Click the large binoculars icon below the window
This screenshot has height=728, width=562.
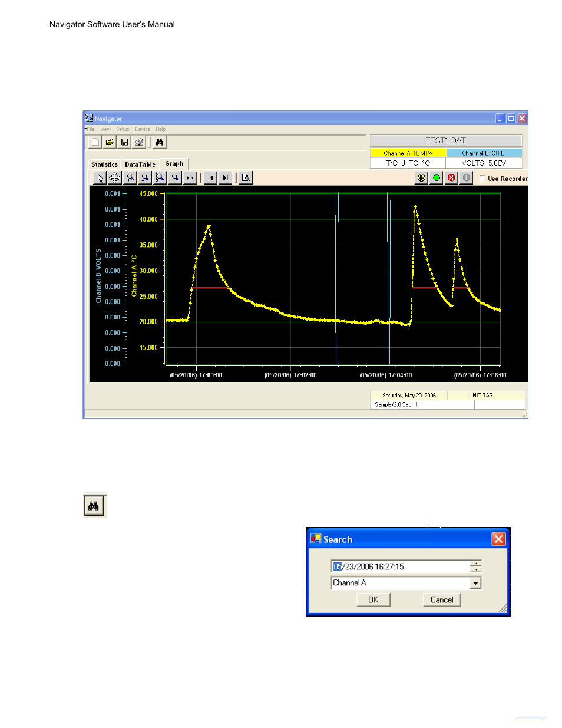(x=95, y=506)
